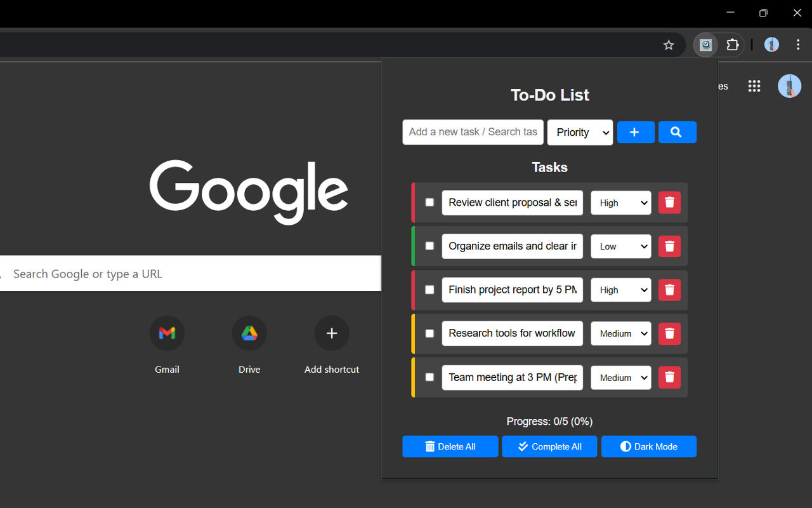Check the Research tools for workflow checkbox
This screenshot has width=812, height=508.
tap(429, 333)
